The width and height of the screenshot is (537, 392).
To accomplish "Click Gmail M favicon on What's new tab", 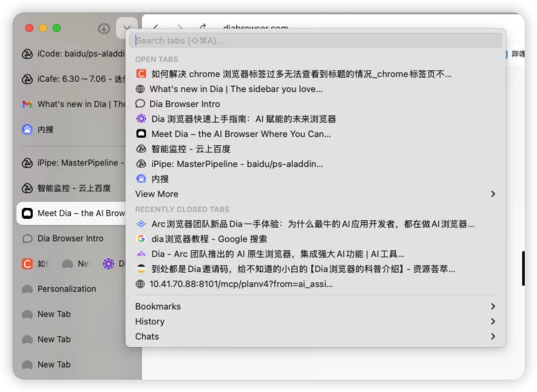I will click(x=27, y=104).
